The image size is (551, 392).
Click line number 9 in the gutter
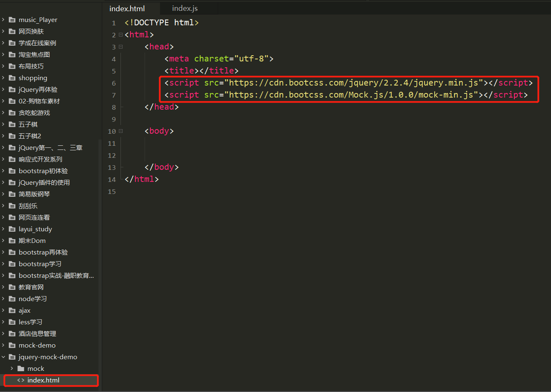pos(113,119)
